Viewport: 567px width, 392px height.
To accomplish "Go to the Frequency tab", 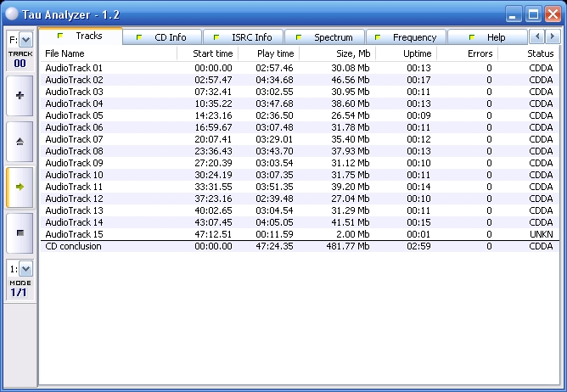I will tap(406, 37).
